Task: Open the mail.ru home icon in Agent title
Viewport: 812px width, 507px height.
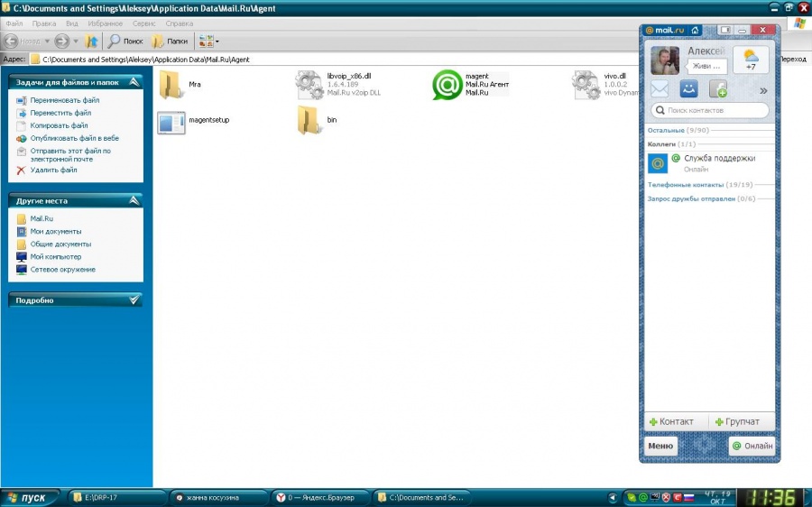Action: pos(695,30)
